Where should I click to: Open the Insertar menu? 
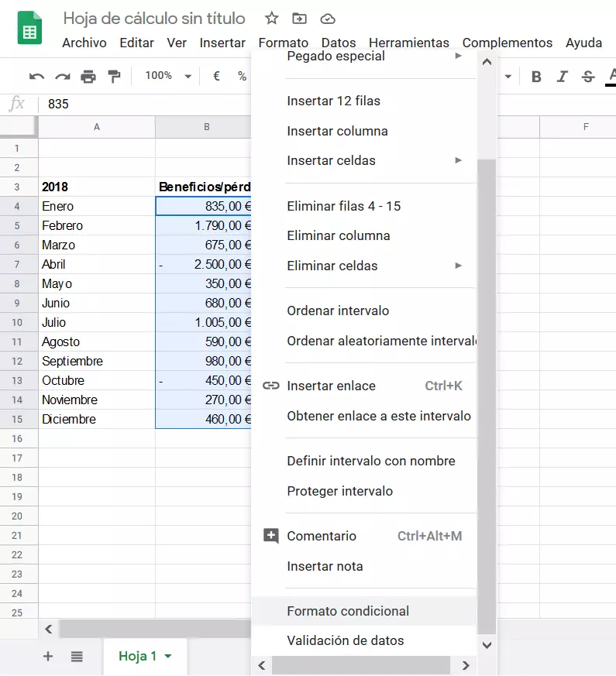222,43
